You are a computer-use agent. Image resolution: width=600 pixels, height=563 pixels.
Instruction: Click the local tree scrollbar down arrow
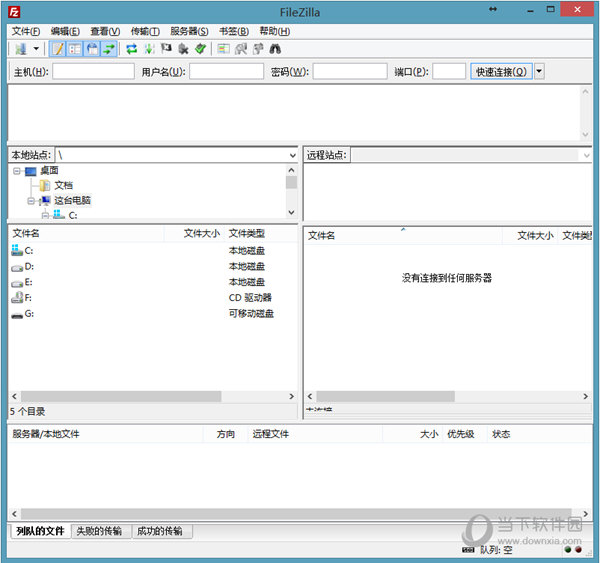pos(292,212)
